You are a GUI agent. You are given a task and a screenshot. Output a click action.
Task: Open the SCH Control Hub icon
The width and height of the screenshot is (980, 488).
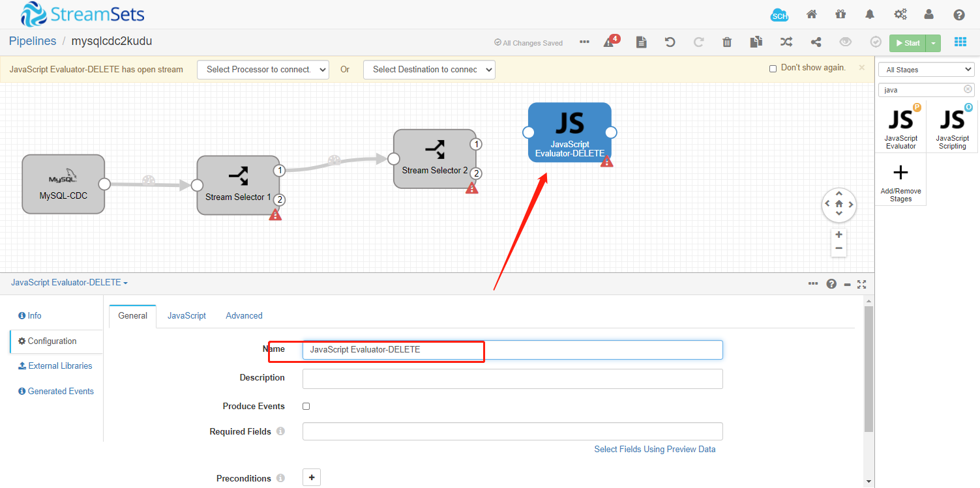tap(779, 15)
